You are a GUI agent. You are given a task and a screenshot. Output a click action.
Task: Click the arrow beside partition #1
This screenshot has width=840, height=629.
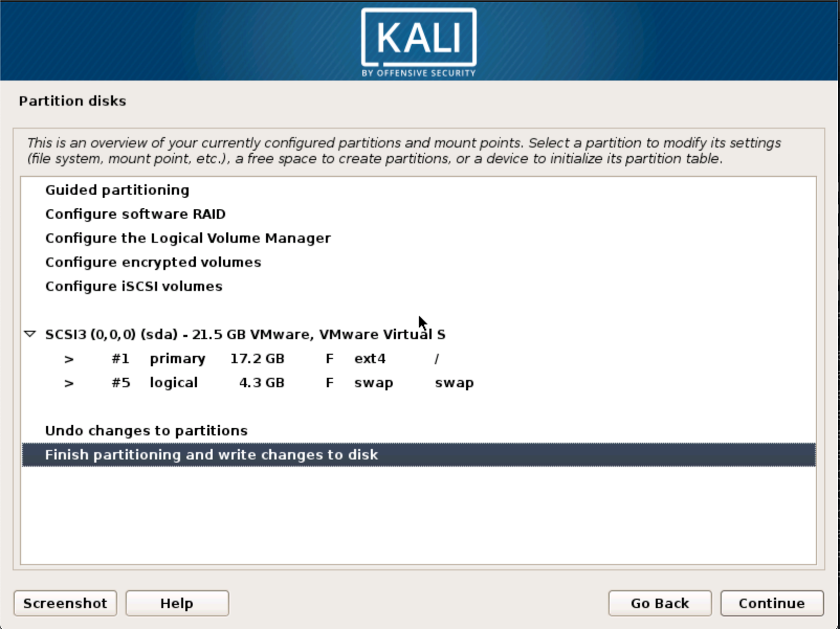tap(69, 359)
